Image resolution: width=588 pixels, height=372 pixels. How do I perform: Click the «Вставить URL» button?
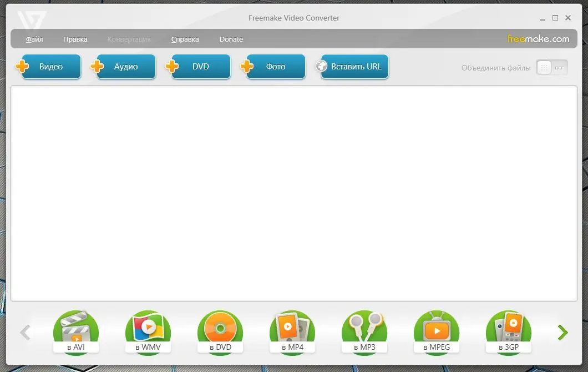pyautogui.click(x=352, y=66)
